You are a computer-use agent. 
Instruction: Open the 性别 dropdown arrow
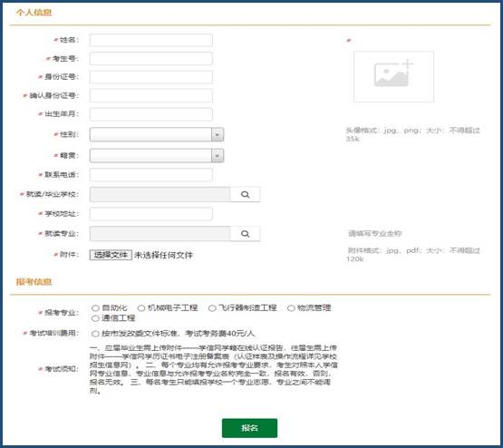pyautogui.click(x=218, y=134)
